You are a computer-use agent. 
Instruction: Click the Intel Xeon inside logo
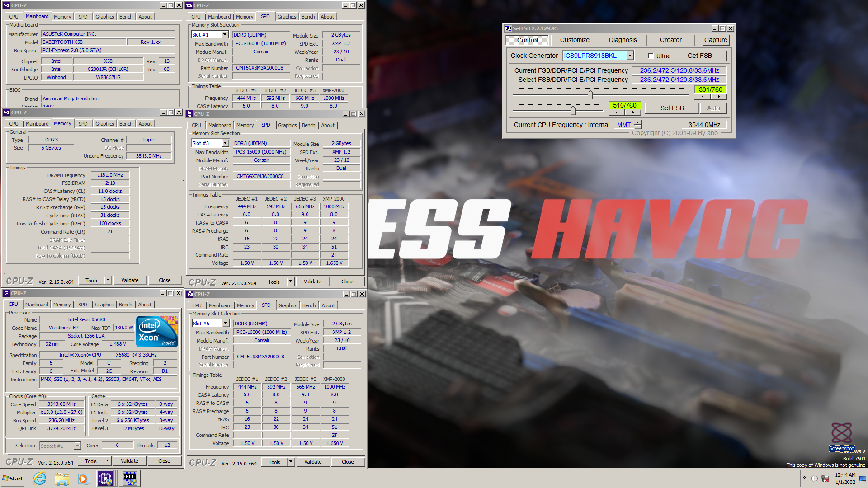click(x=157, y=332)
